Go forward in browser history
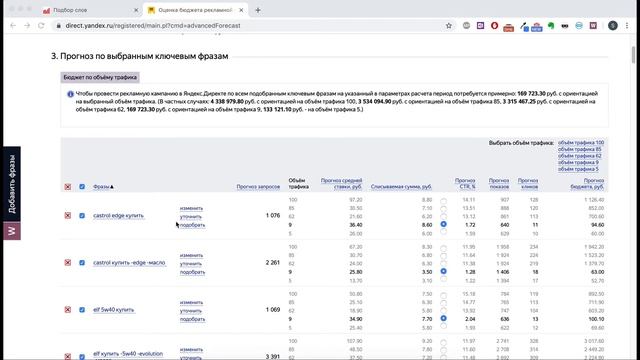The height and width of the screenshot is (360, 640). [x=27, y=25]
